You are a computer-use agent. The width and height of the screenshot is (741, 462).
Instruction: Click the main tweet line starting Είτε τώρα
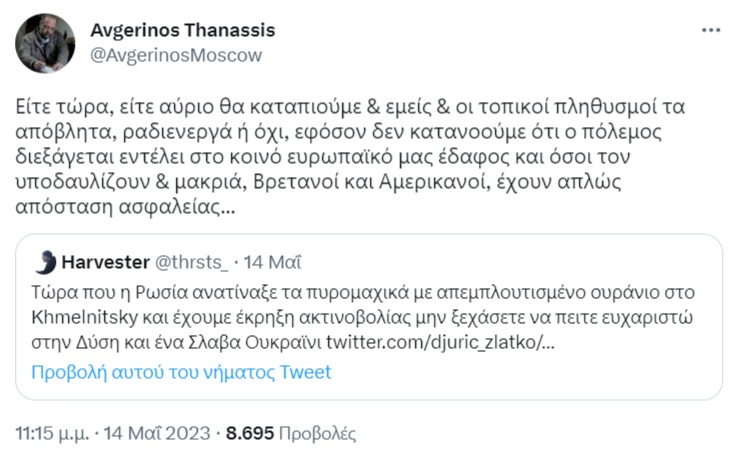(350, 107)
